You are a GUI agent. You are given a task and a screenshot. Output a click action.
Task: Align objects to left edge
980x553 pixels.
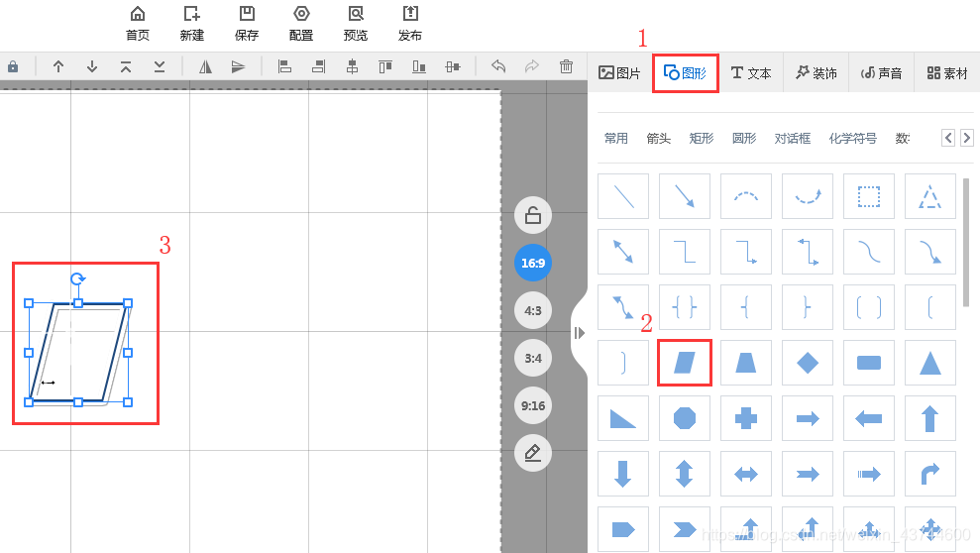284,66
